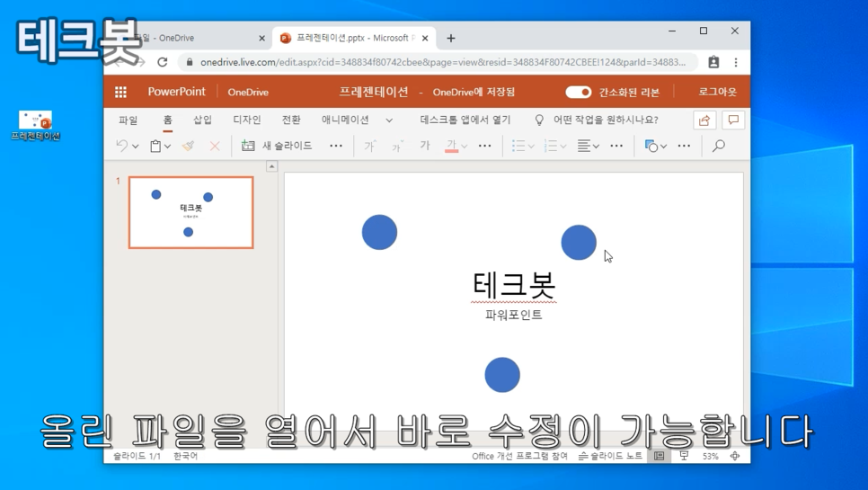Close the 프레젠테이션.pptx browser tab
Screen dimensions: 868x490
(425, 38)
